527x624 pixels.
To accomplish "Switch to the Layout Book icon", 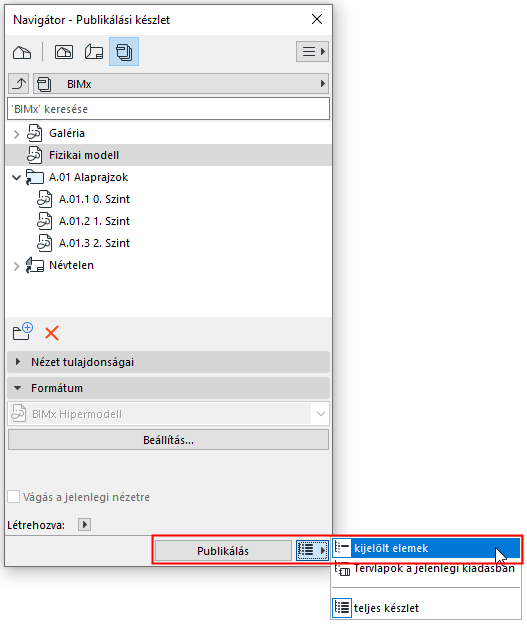I will point(94,52).
